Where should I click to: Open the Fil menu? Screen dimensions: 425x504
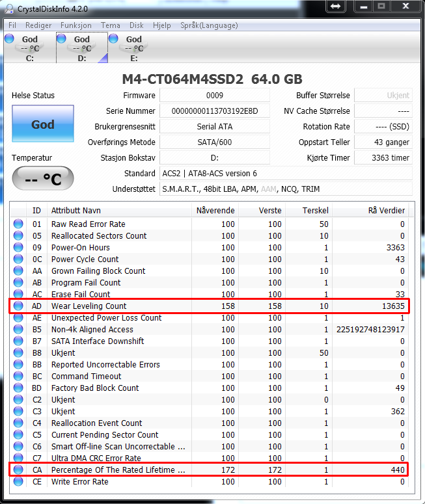12,25
